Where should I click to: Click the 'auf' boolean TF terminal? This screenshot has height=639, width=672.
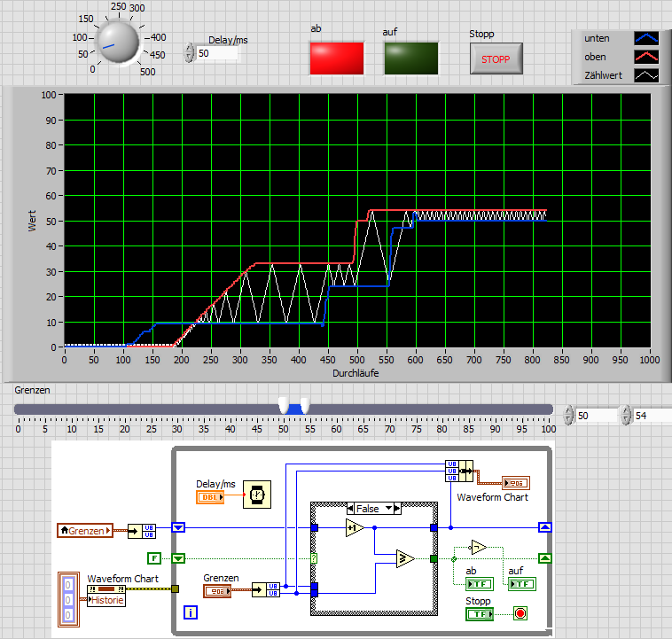(521, 584)
